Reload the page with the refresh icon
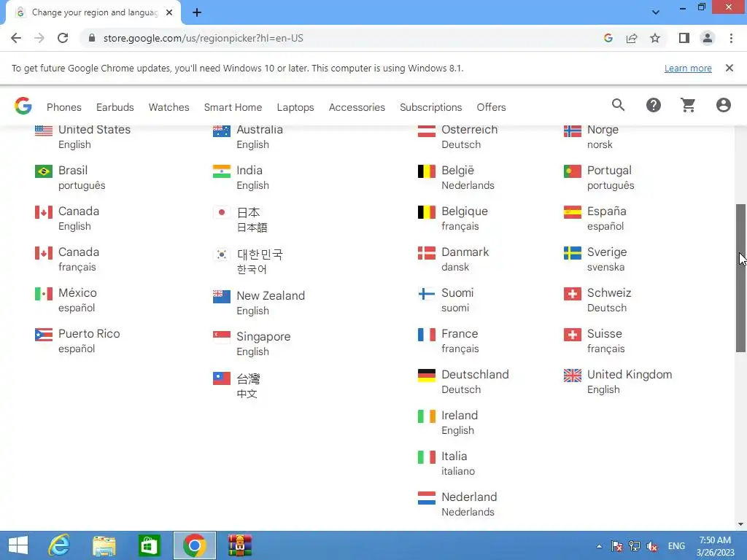This screenshot has width=747, height=560. pos(63,38)
